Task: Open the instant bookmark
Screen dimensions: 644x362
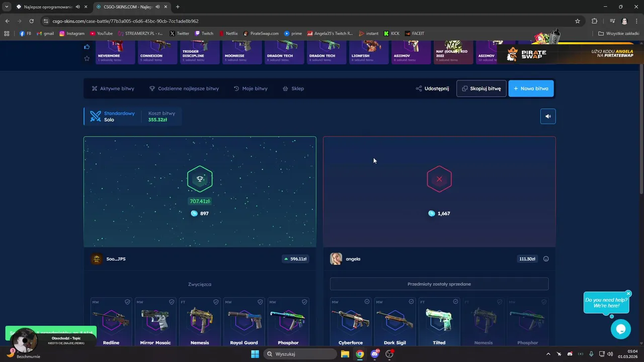Action: tap(369, 33)
